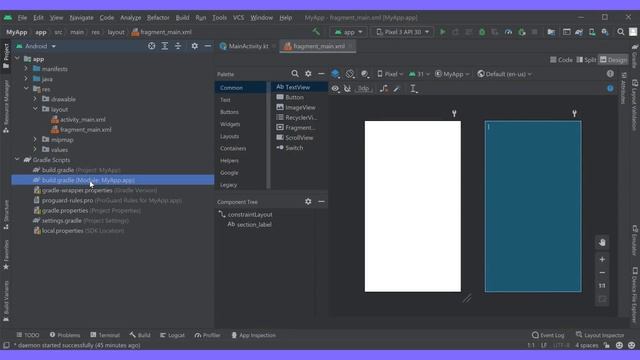Toggle View Options eye icon
Viewport: 640px width, 360px height.
335,89
